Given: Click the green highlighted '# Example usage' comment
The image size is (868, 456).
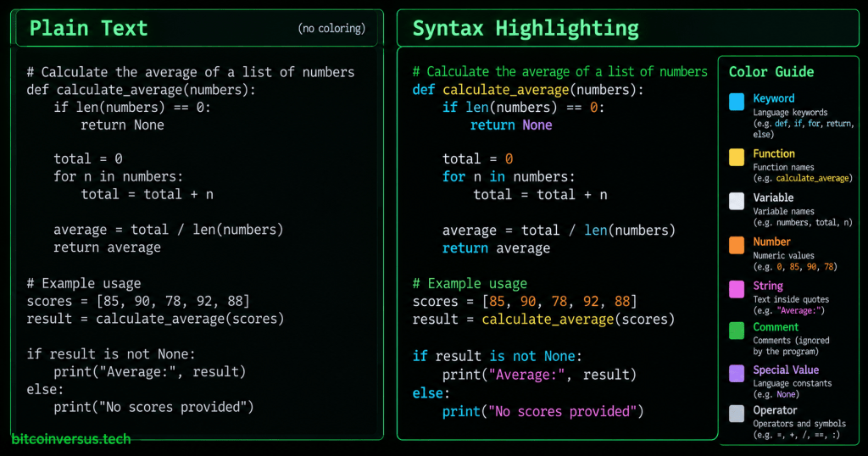Looking at the screenshot, I should tap(470, 284).
